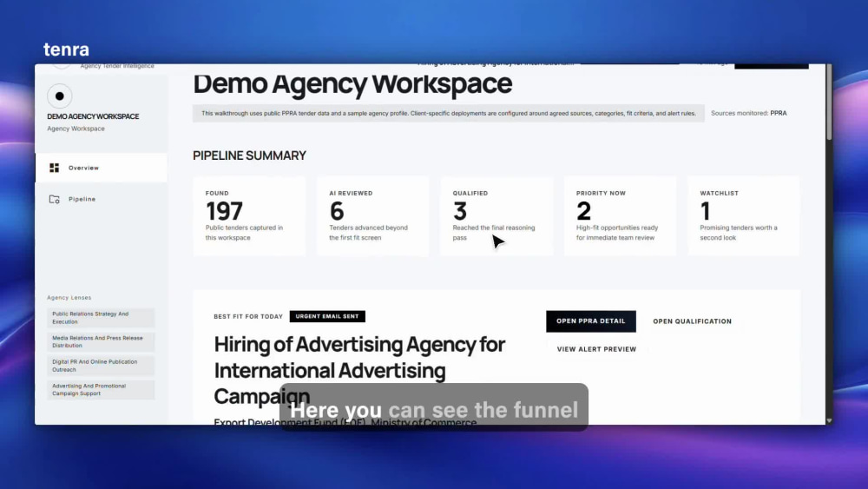Open the Overview sidebar item
Screen dimensions: 868x489
(101, 168)
